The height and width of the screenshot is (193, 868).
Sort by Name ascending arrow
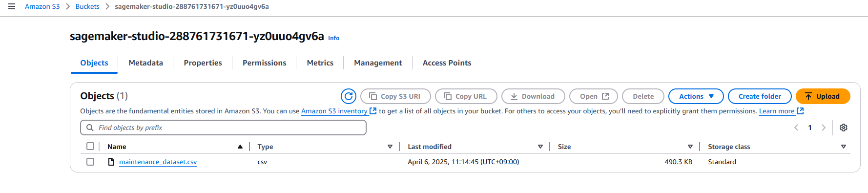[240, 147]
